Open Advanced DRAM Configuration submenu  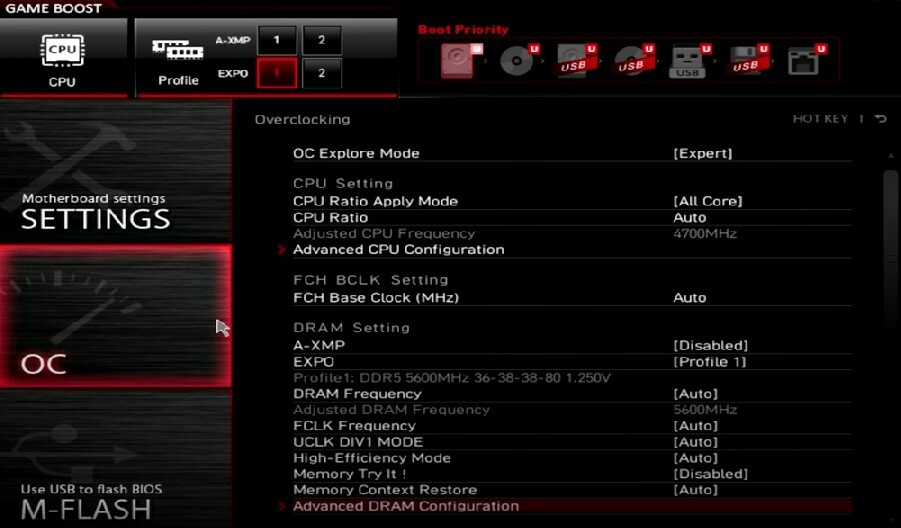405,506
